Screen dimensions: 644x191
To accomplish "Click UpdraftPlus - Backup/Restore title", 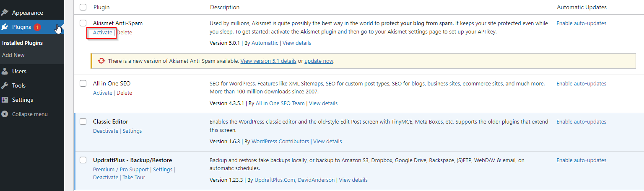I will pyautogui.click(x=132, y=160).
